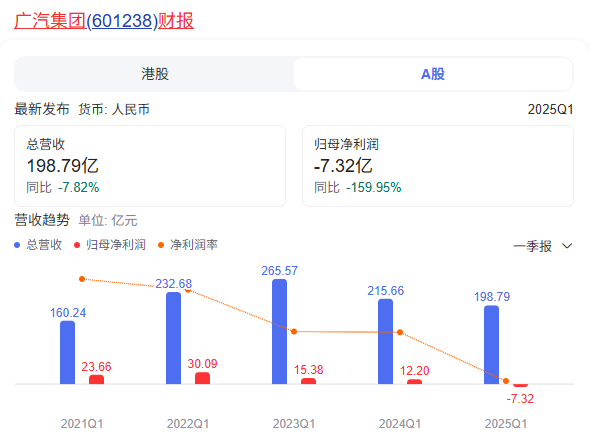Image resolution: width=590 pixels, height=437 pixels.
Task: Click the 同比 -7.82% text
Action: [x=63, y=187]
